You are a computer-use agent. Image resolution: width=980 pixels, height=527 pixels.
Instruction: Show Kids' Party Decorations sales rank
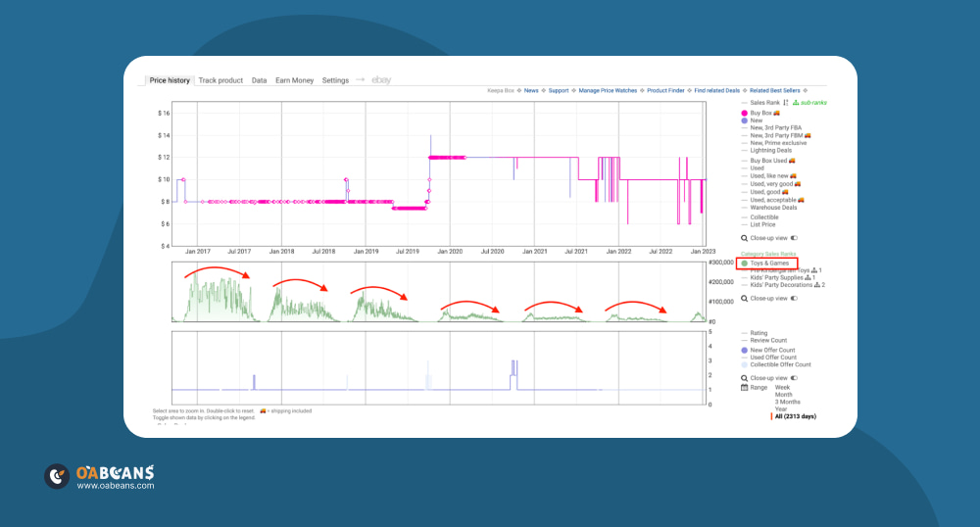pos(781,285)
